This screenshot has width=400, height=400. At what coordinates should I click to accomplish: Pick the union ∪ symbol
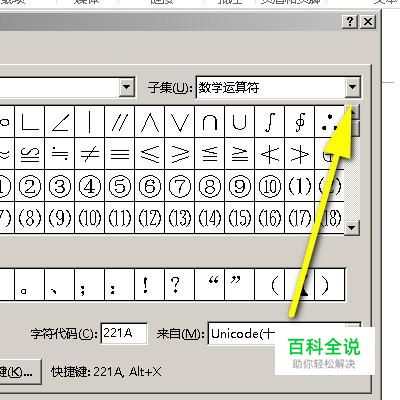pyautogui.click(x=240, y=122)
